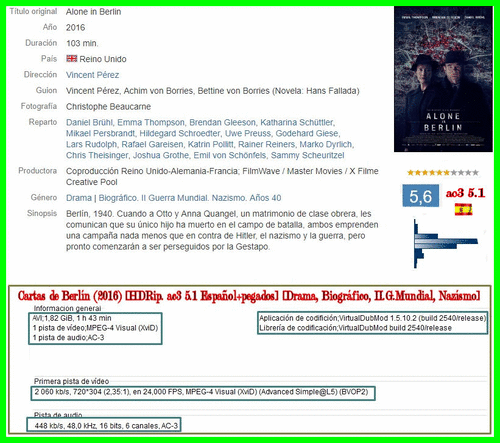Open Emma Thompson cast link

tap(151, 123)
